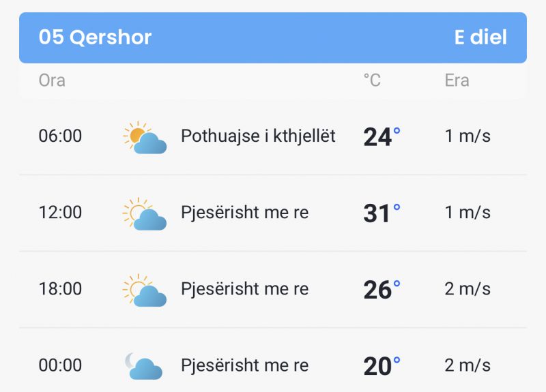Click the Pothuajse i kthjellët description
This screenshot has height=392, width=546.
coord(258,136)
